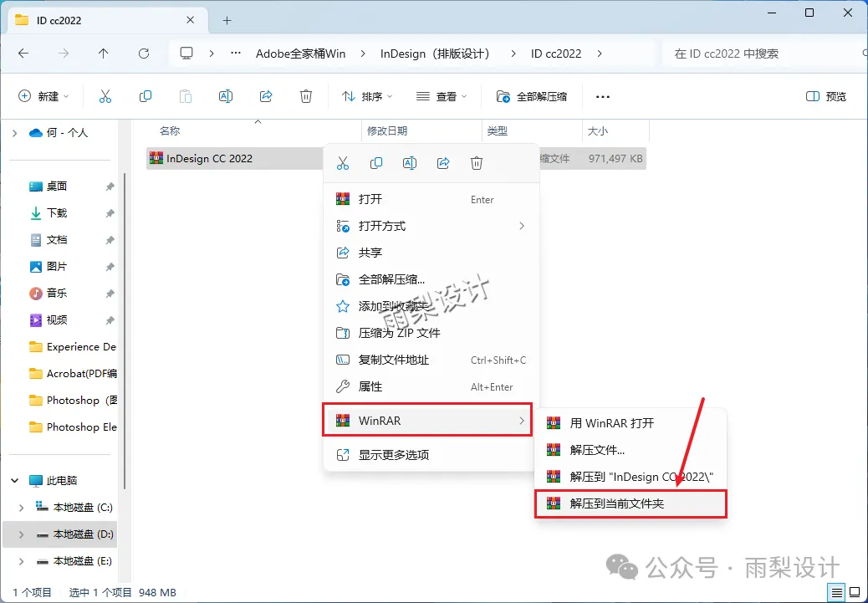Choose 用 WinRAR 打开

point(631,423)
